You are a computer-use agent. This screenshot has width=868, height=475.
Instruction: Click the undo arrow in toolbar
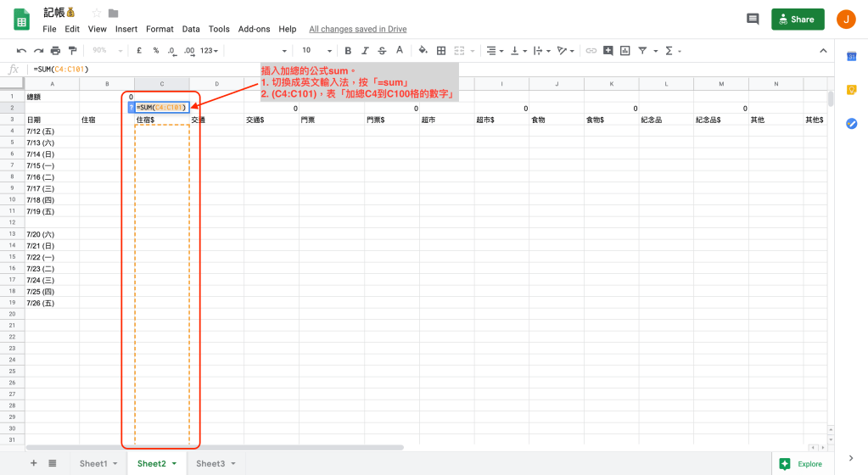(21, 51)
